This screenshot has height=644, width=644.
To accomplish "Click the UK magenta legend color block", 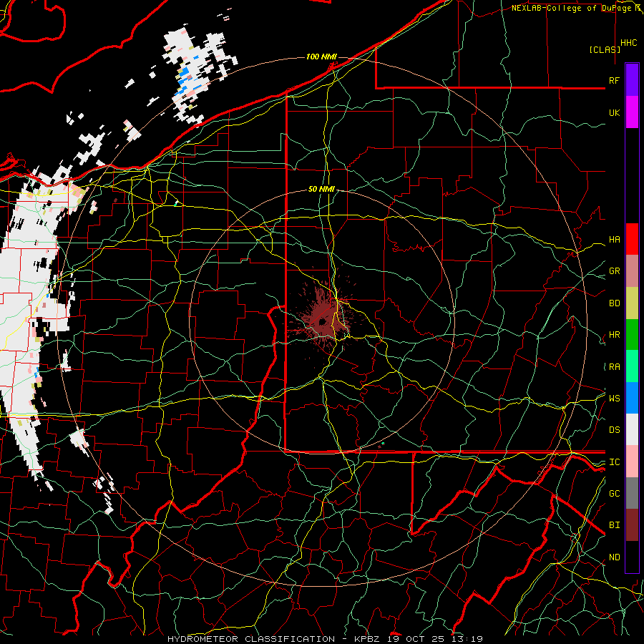I will 632,112.
